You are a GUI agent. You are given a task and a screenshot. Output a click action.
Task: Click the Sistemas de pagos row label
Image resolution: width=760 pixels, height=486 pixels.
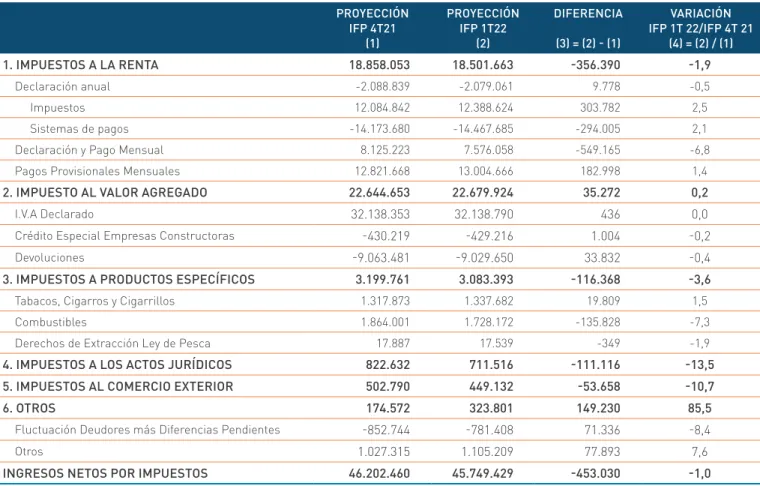[x=79, y=129]
